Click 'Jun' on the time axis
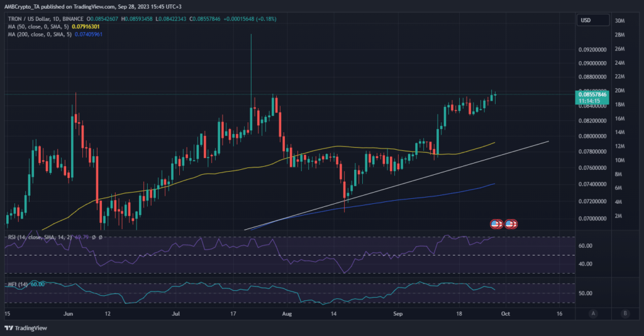The image size is (644, 336). pyautogui.click(x=69, y=313)
